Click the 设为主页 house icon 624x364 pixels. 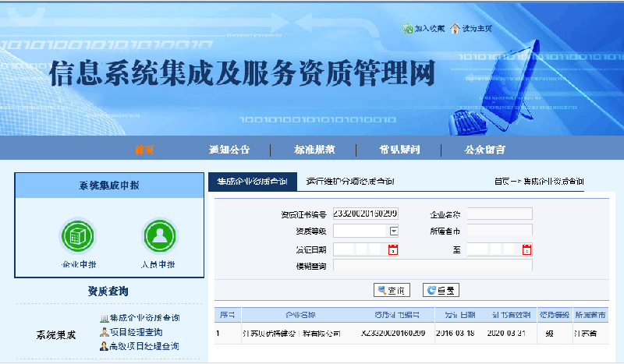[x=455, y=29]
